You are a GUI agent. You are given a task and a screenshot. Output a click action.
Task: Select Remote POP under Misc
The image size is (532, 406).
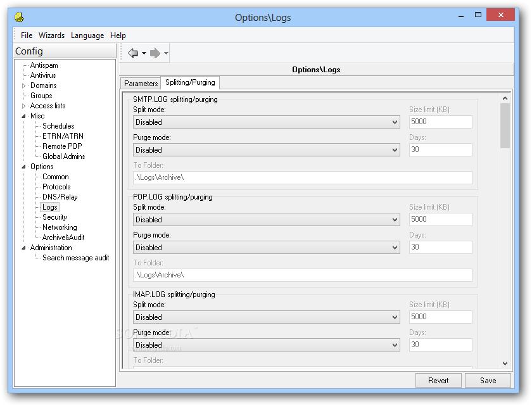click(62, 146)
